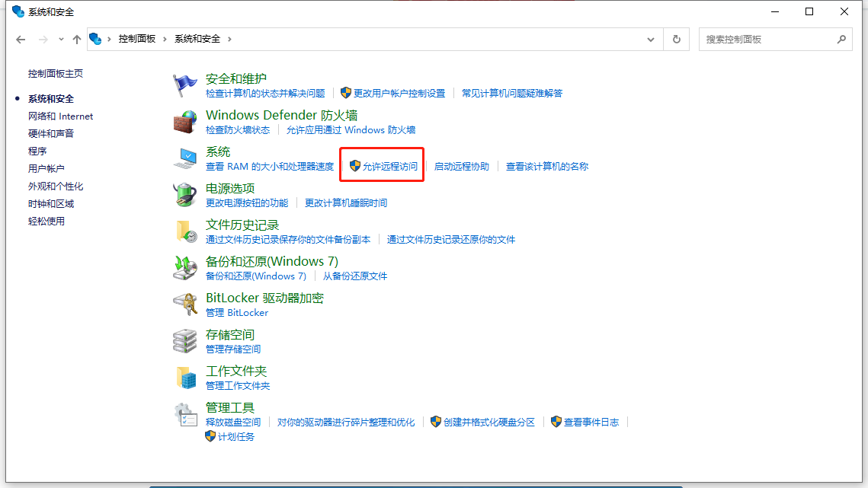The height and width of the screenshot is (488, 868).
Task: Click 检查防火墙状态 link
Action: coord(238,130)
